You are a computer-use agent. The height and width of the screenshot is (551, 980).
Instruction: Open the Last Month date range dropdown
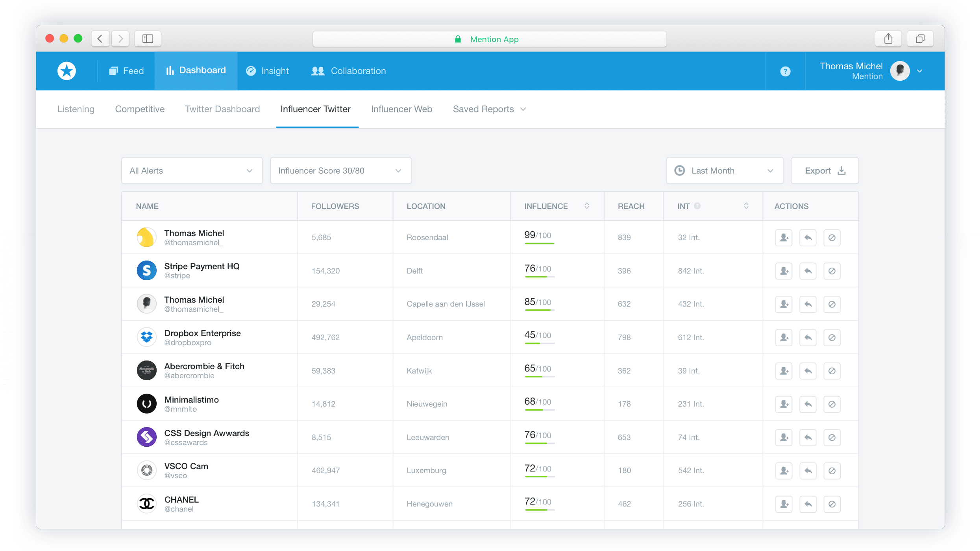tap(724, 170)
